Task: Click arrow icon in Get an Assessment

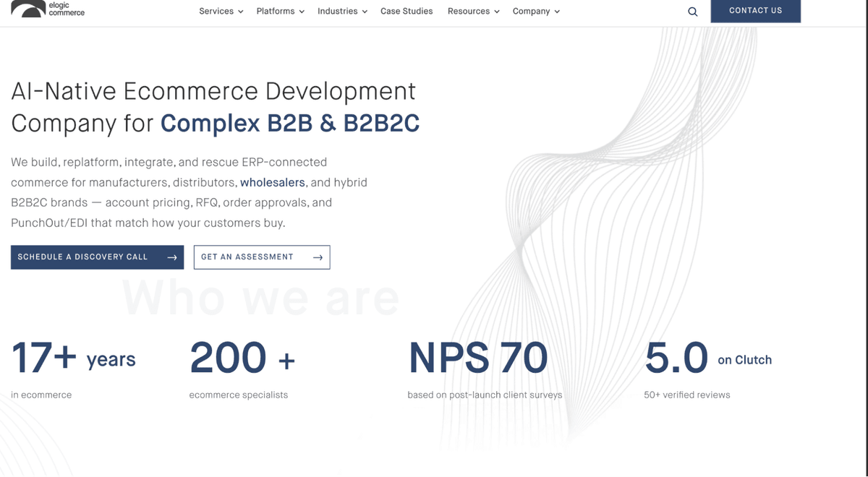Action: pyautogui.click(x=318, y=257)
